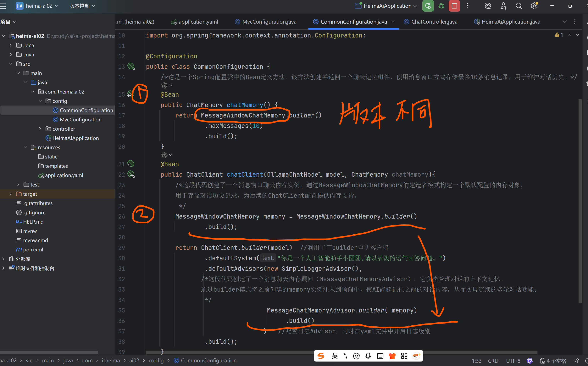Open pom.xml in the project tree
The height and width of the screenshot is (366, 588).
pyautogui.click(x=33, y=249)
